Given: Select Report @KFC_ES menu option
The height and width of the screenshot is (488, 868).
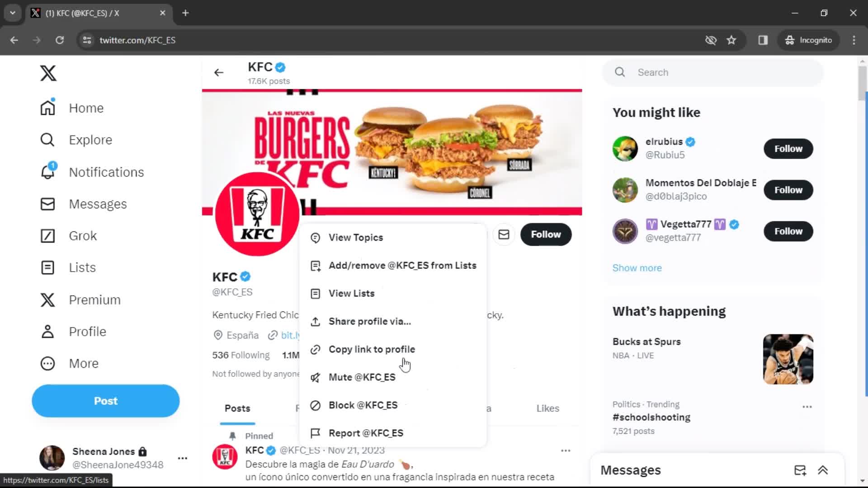Looking at the screenshot, I should (366, 433).
